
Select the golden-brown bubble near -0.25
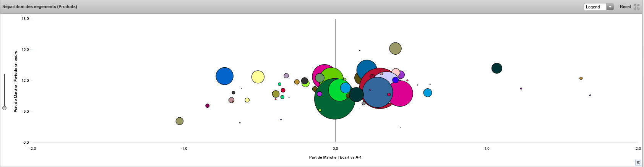[x=297, y=82]
